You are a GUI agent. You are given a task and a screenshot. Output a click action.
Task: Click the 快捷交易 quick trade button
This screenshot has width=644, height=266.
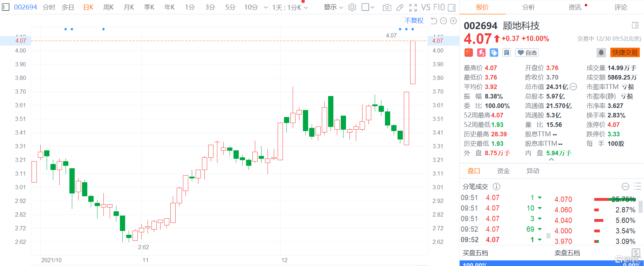click(625, 53)
